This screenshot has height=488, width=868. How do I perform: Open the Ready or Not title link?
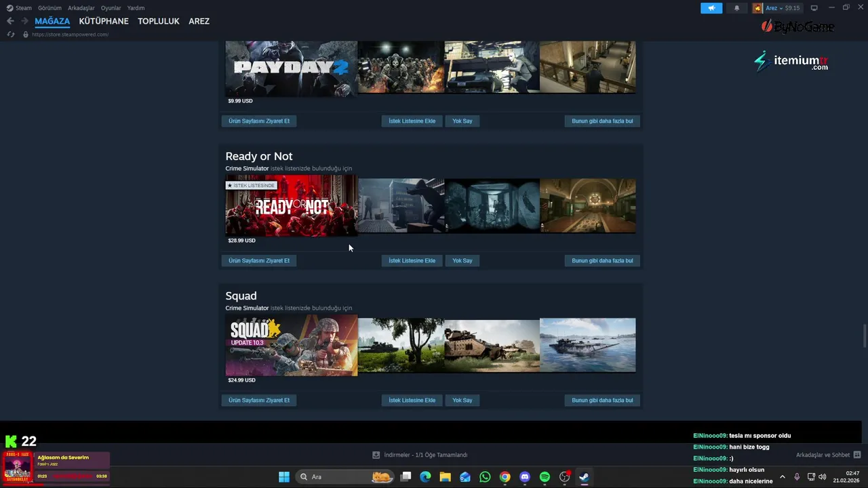click(x=259, y=156)
